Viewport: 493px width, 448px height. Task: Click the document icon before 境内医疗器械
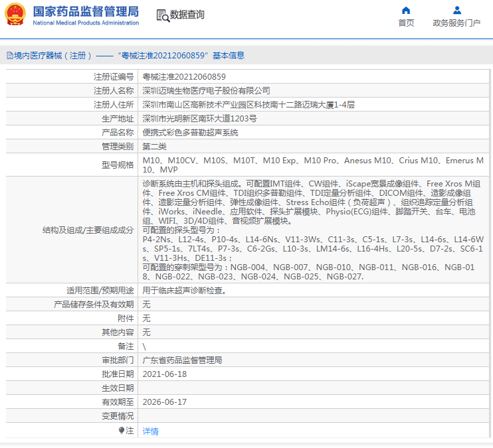tap(10, 56)
